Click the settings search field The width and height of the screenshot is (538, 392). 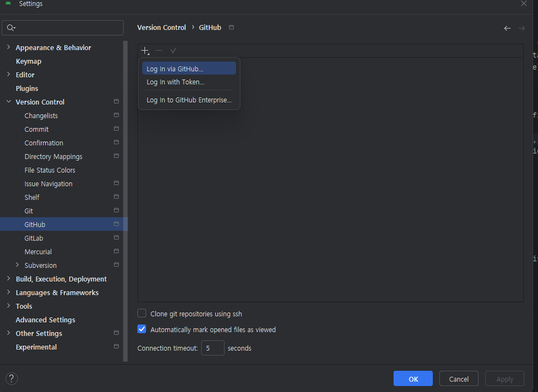63,28
